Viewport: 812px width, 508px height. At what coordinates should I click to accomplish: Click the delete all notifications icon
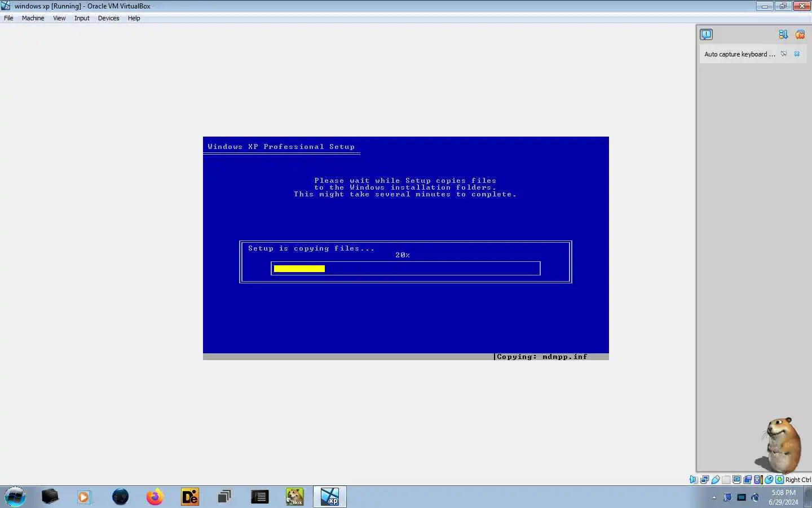click(800, 34)
